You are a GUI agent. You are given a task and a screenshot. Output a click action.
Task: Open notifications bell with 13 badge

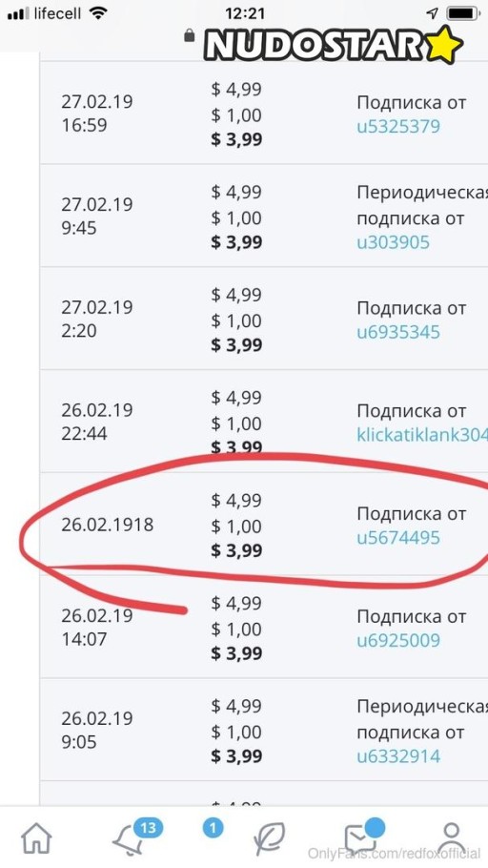tap(132, 838)
